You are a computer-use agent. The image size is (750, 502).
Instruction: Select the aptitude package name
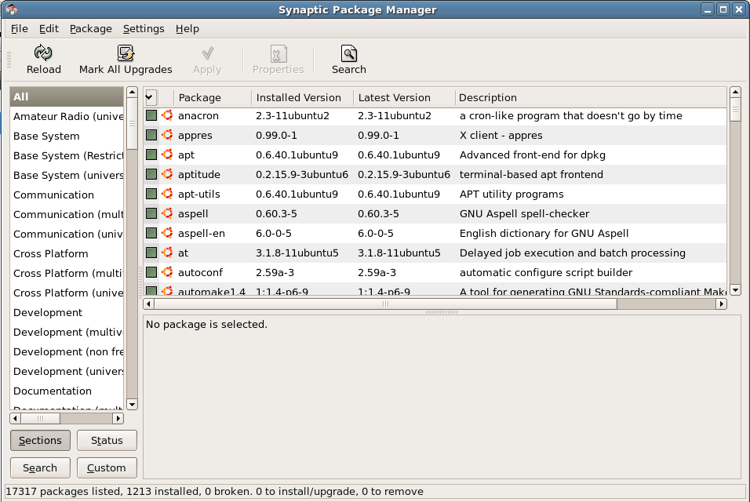coord(199,175)
